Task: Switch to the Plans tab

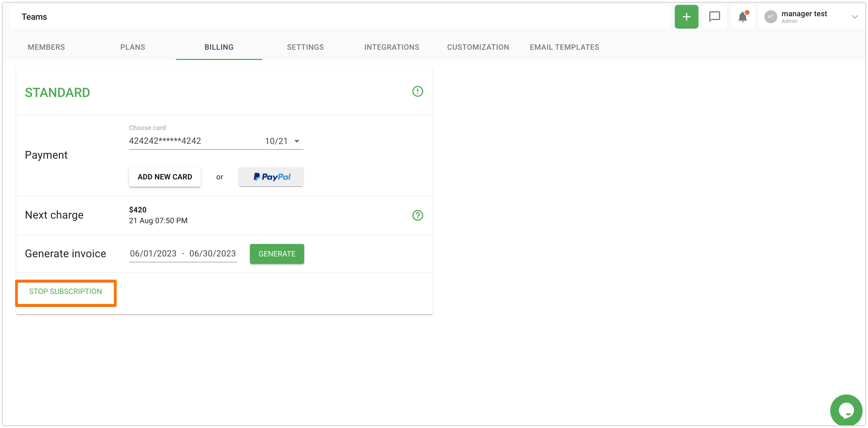Action: point(133,47)
